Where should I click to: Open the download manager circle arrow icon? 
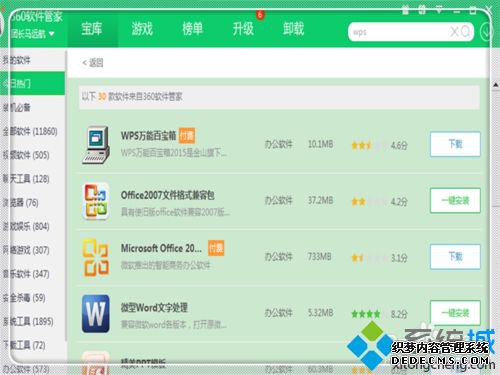click(x=486, y=32)
